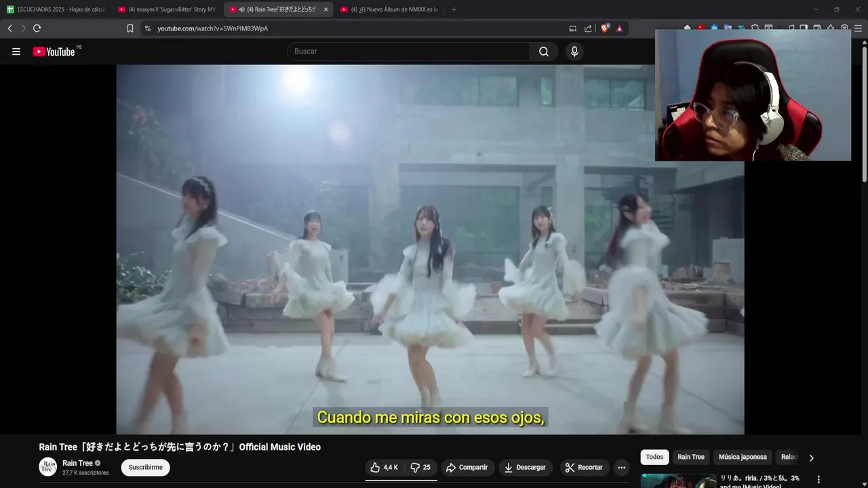Click the Compartir share button
The image size is (868, 488).
point(467,468)
